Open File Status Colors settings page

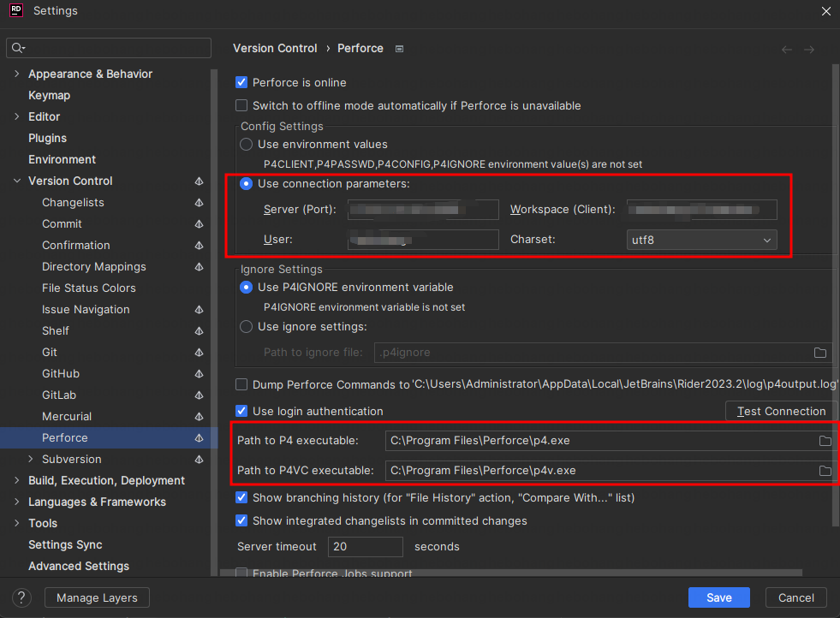(x=89, y=288)
